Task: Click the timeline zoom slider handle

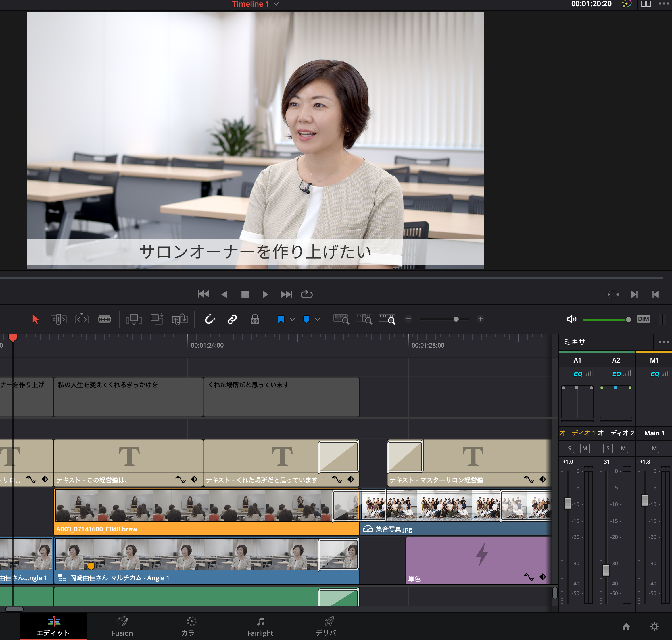Action: [x=456, y=319]
